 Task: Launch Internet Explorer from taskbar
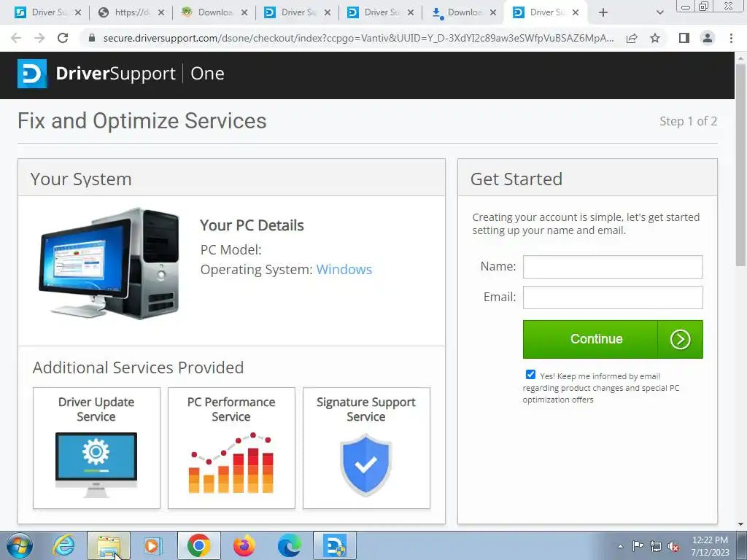coord(64,545)
